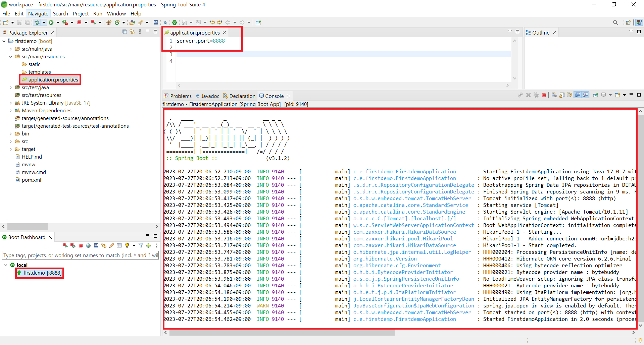Click the green Run button in main toolbar
This screenshot has width=644, height=345.
click(x=51, y=22)
